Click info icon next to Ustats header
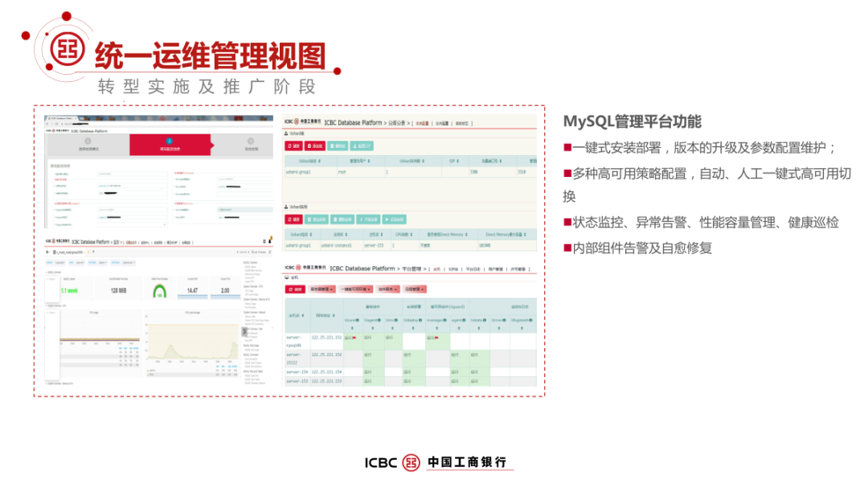The height and width of the screenshot is (488, 868). pyautogui.click(x=485, y=320)
